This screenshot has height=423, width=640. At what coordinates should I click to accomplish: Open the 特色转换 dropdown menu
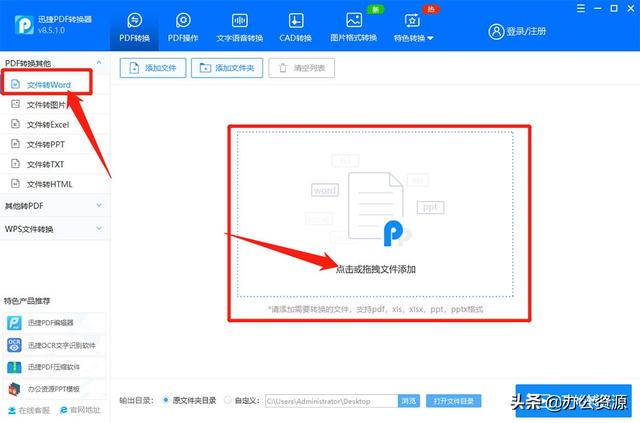coord(413,27)
